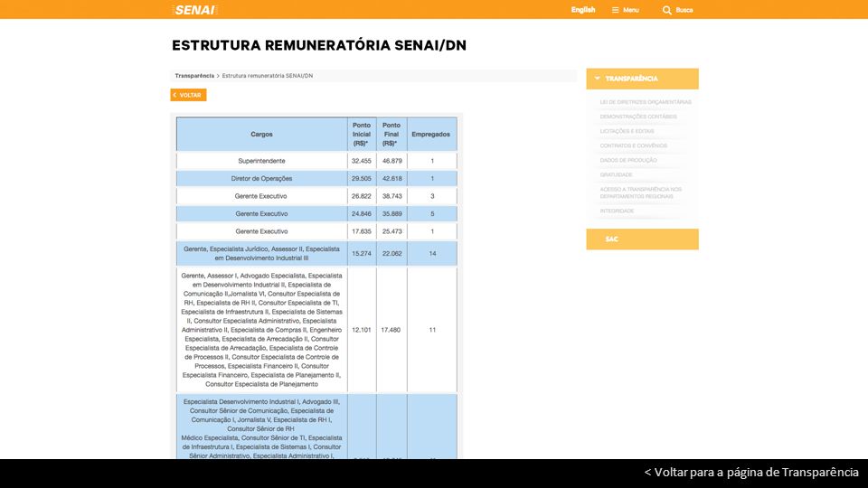Collapse the TRANSPARÊNCIA sidebar section arrow
Image resolution: width=868 pixels, height=488 pixels.
(x=597, y=79)
